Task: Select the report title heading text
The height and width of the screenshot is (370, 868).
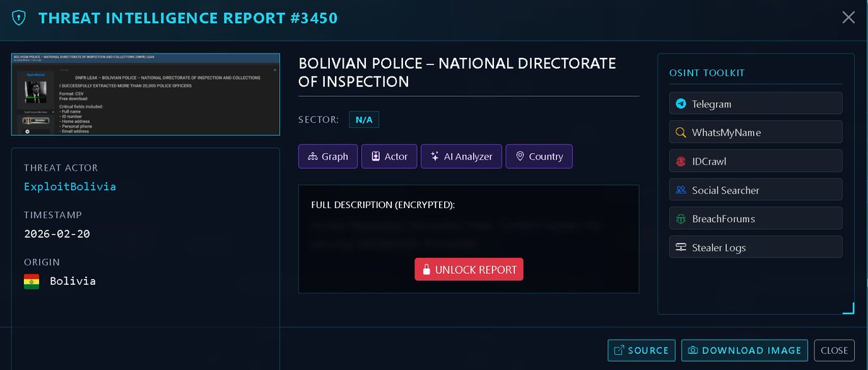Action: (457, 72)
